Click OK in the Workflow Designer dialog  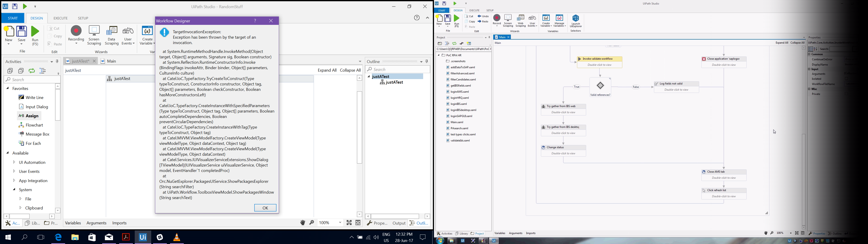(265, 208)
